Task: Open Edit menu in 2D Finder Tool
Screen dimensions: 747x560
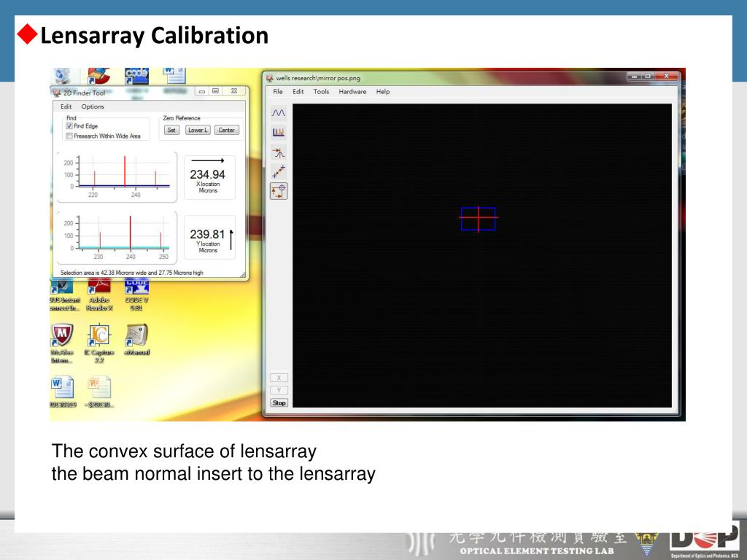Action: [66, 106]
